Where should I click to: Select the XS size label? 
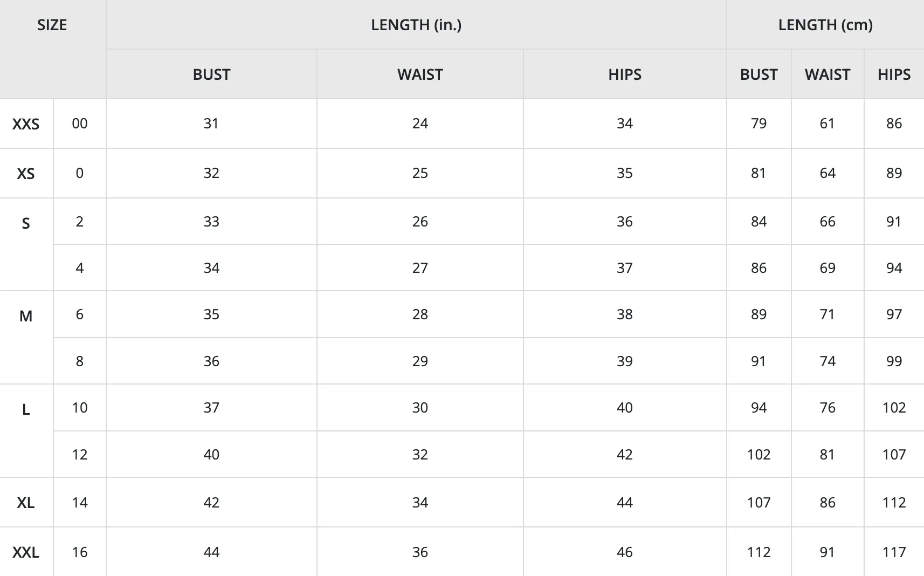26,174
